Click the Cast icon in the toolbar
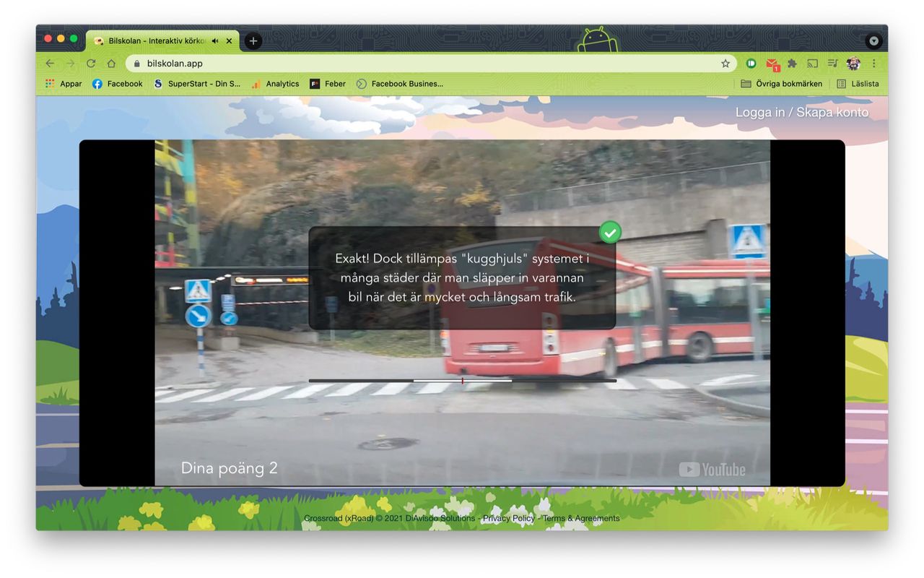Viewport: 924px width, 578px height. coord(812,64)
